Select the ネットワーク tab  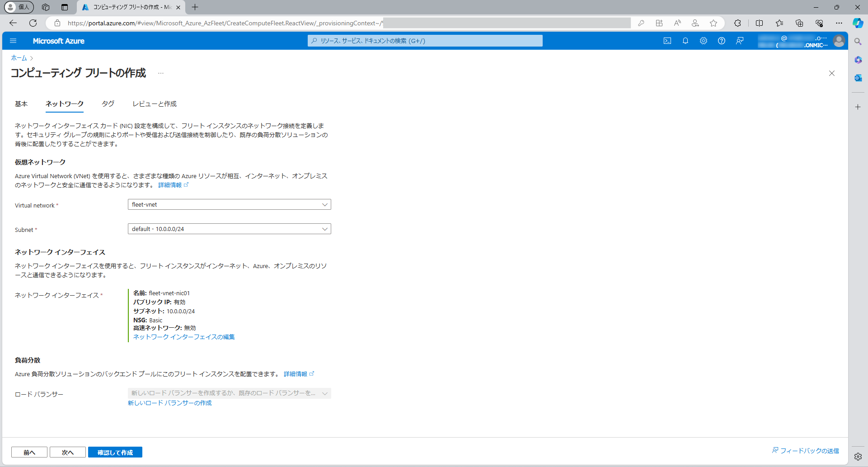[x=65, y=104]
